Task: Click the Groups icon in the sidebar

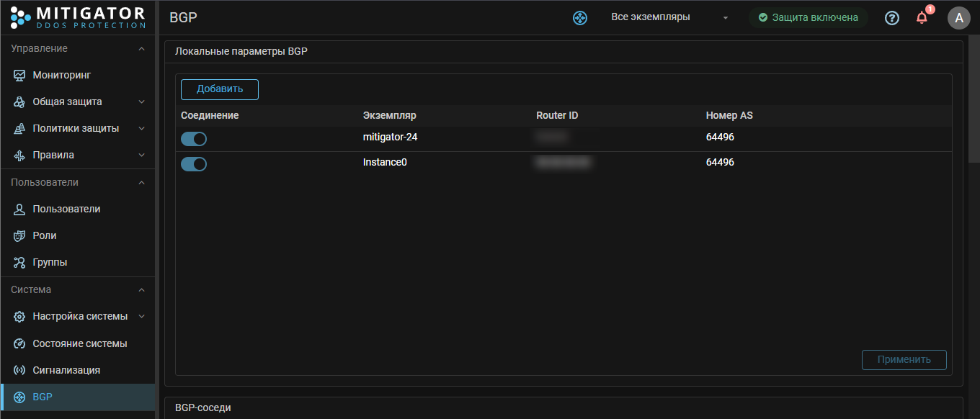Action: (x=19, y=262)
